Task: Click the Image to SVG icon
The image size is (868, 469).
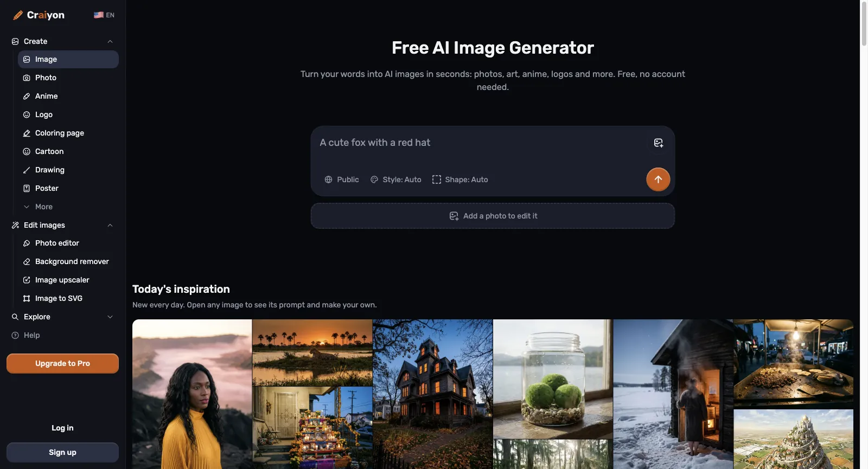Action: point(27,299)
